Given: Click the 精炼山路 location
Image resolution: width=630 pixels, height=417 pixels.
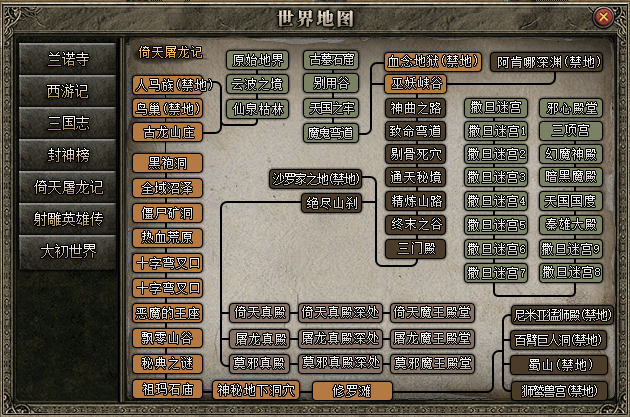Looking at the screenshot, I should pos(415,201).
